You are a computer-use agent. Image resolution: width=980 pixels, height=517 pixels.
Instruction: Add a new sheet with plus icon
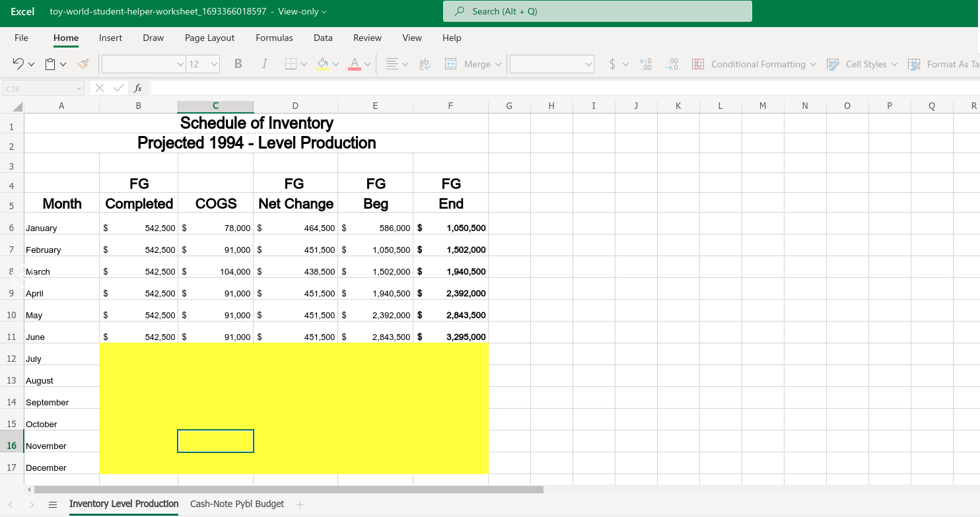(300, 504)
